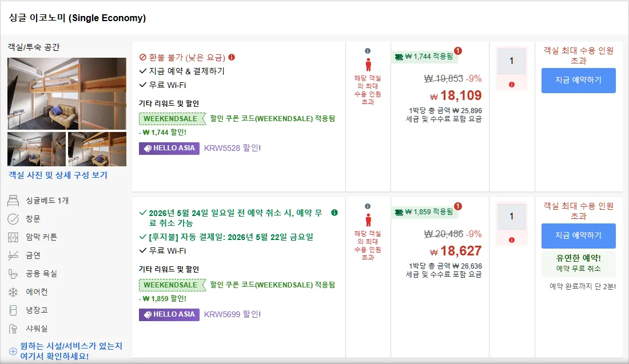Click the ₩1,744 적용됨 coupon label

pyautogui.click(x=424, y=57)
